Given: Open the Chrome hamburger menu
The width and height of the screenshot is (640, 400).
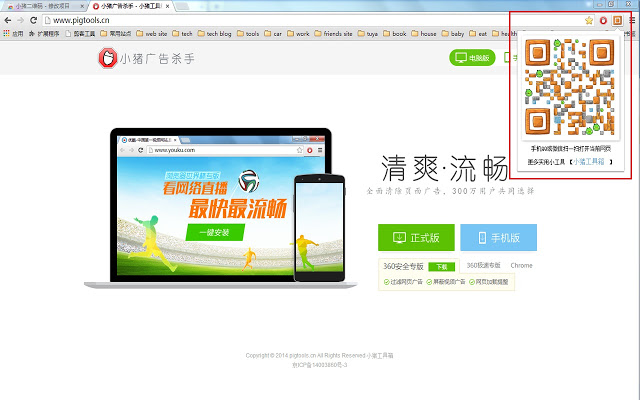Looking at the screenshot, I should click(632, 20).
